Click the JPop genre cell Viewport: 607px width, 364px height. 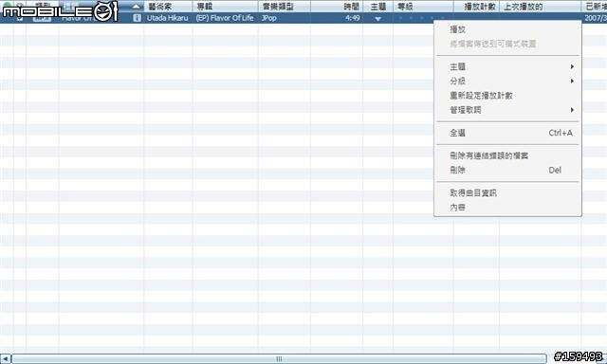tap(268, 18)
